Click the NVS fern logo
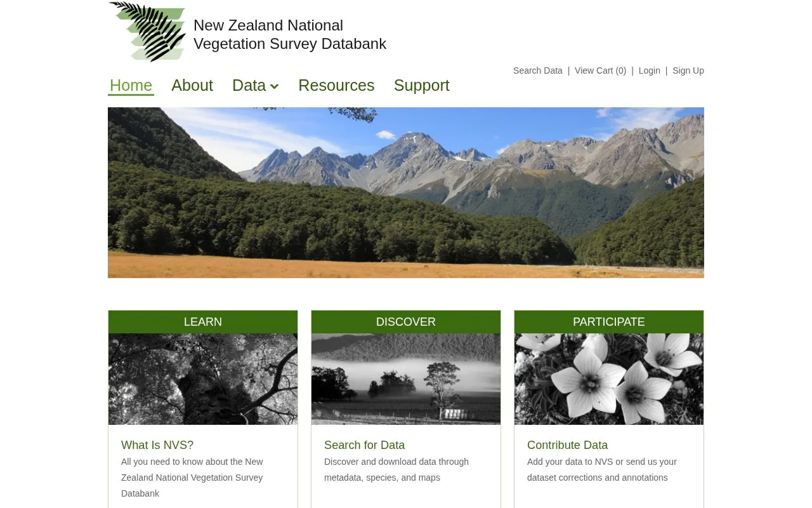The height and width of the screenshot is (508, 812). point(147,32)
